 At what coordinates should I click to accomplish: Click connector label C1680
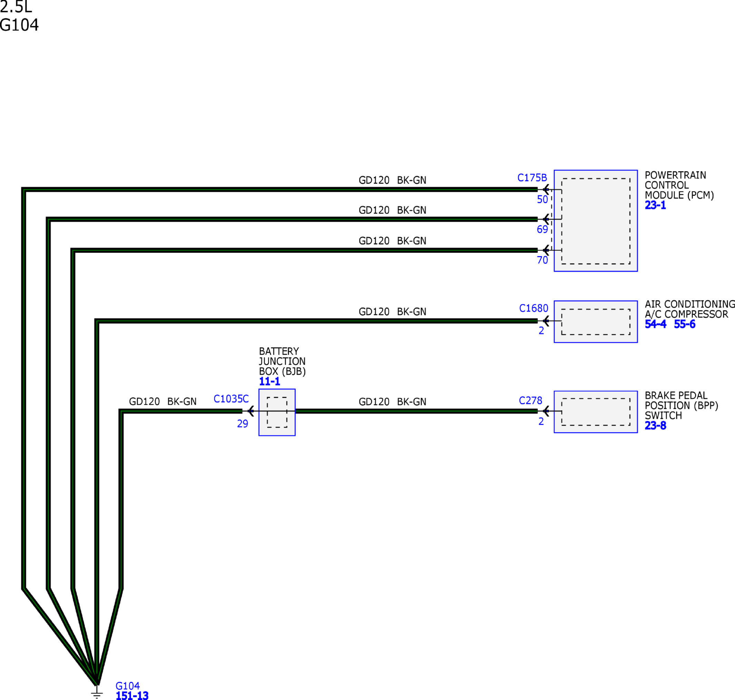click(533, 308)
